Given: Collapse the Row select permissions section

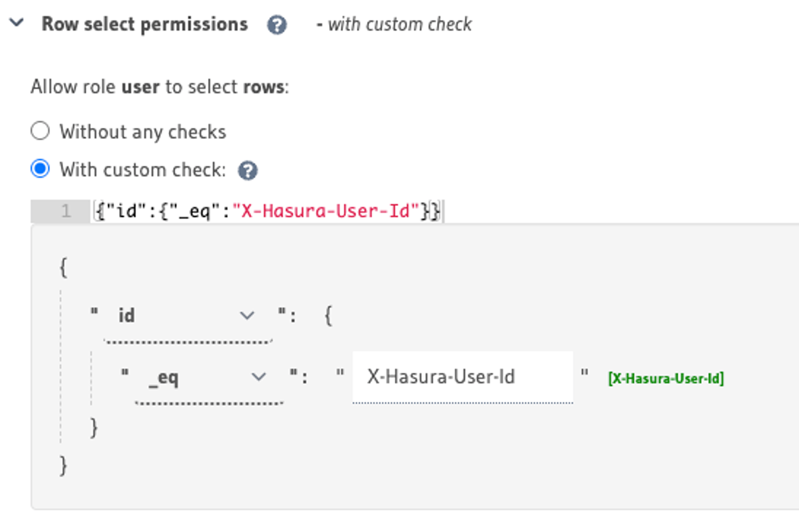Looking at the screenshot, I should [15, 23].
